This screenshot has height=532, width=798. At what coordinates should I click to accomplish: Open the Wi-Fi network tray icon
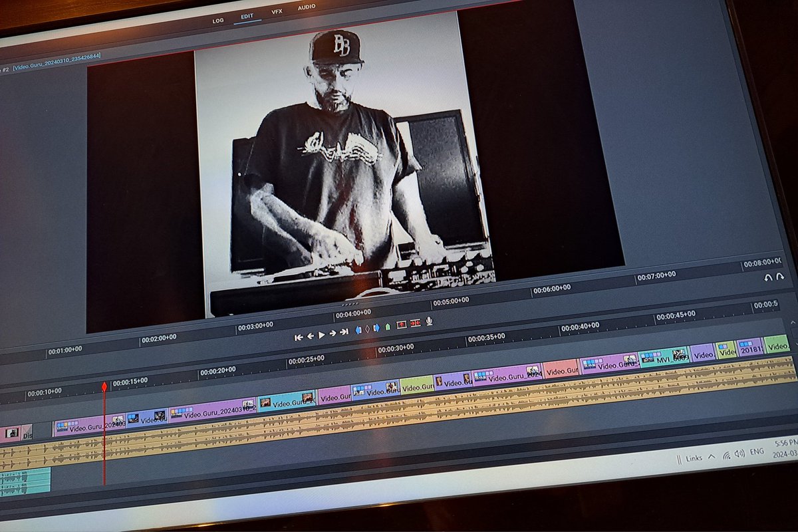point(726,456)
